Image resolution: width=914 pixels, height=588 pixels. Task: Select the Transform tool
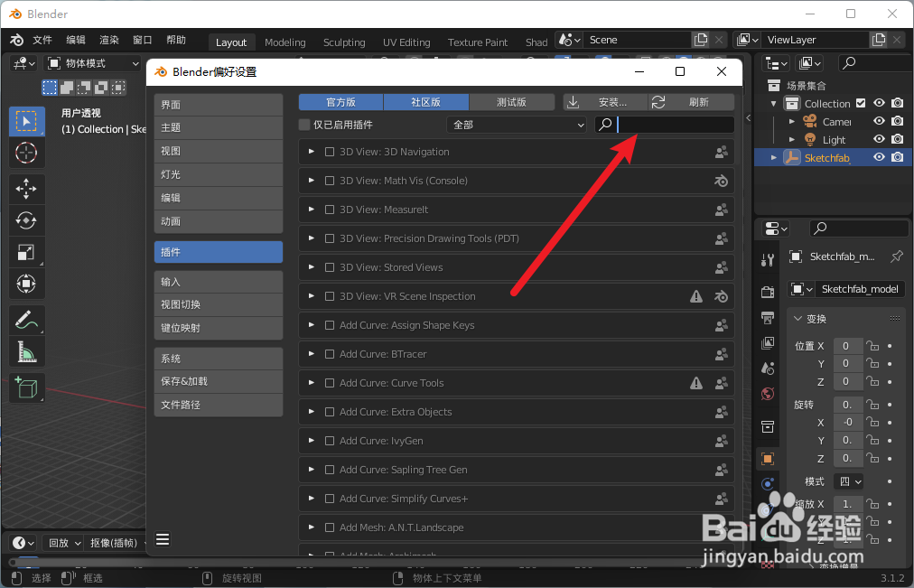26,284
